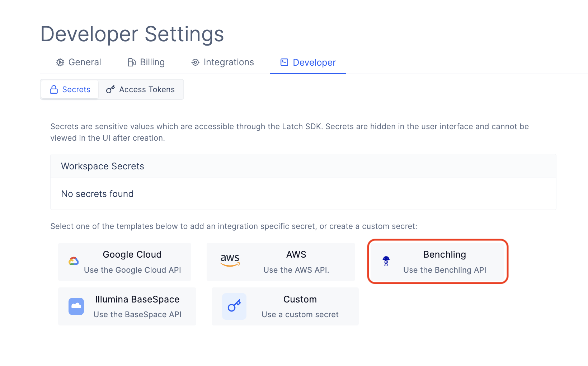Choose the Custom secret template
The image size is (588, 366).
(x=285, y=306)
